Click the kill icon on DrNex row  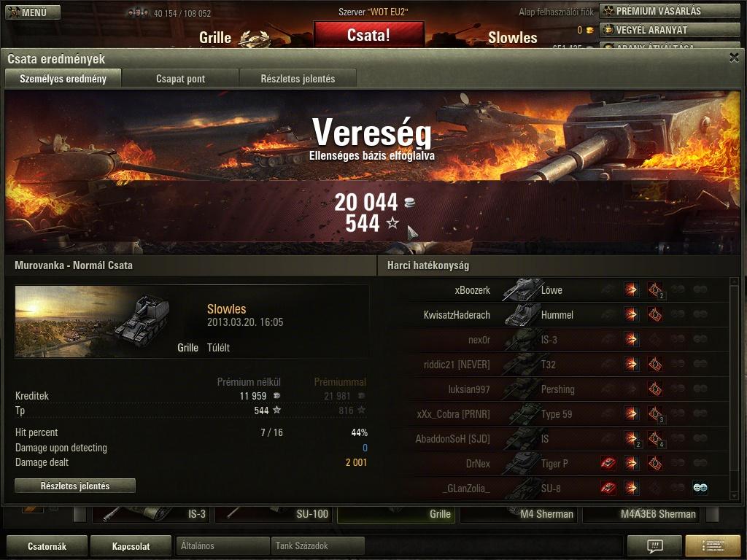click(x=608, y=463)
